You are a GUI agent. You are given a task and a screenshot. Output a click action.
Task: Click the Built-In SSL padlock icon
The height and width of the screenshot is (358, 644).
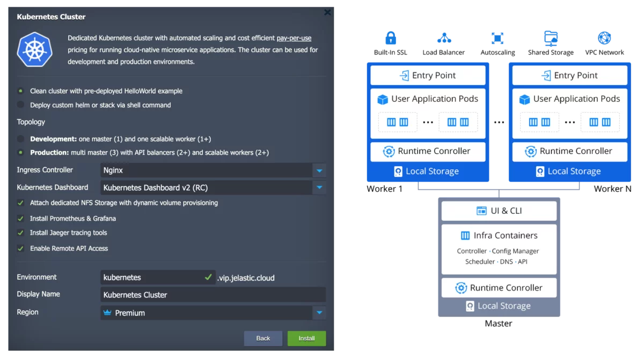click(391, 38)
